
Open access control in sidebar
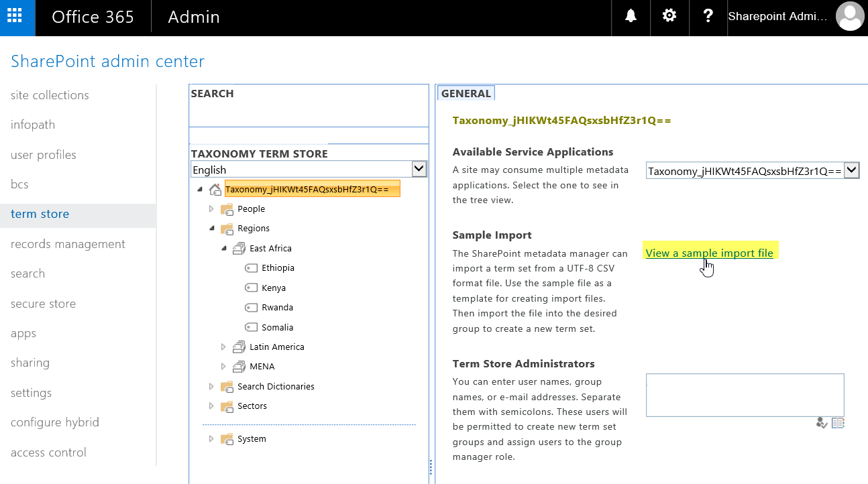pos(48,452)
